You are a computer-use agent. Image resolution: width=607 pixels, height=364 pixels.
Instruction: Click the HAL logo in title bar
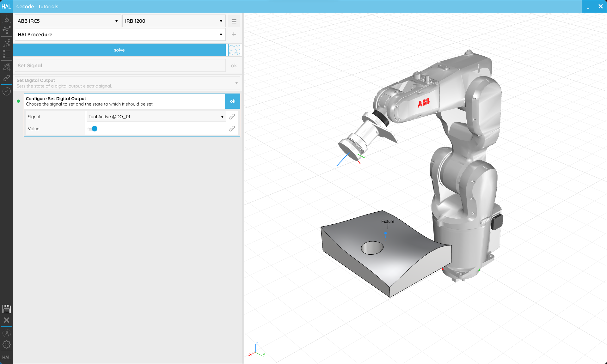pos(6,6)
